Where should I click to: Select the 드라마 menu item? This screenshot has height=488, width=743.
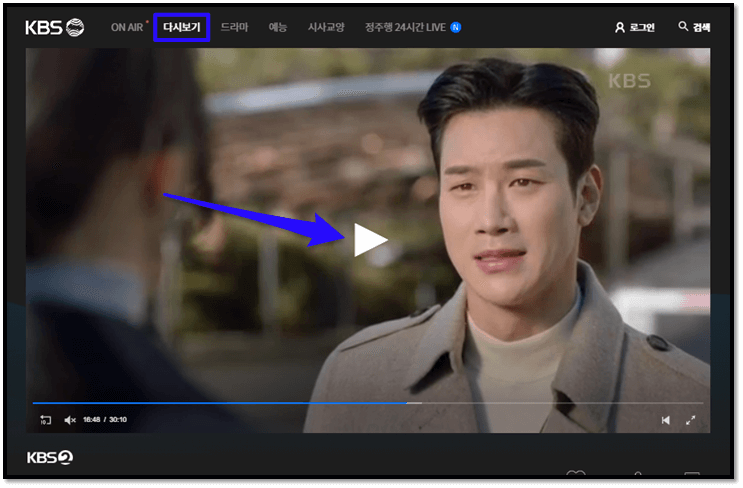(235, 27)
